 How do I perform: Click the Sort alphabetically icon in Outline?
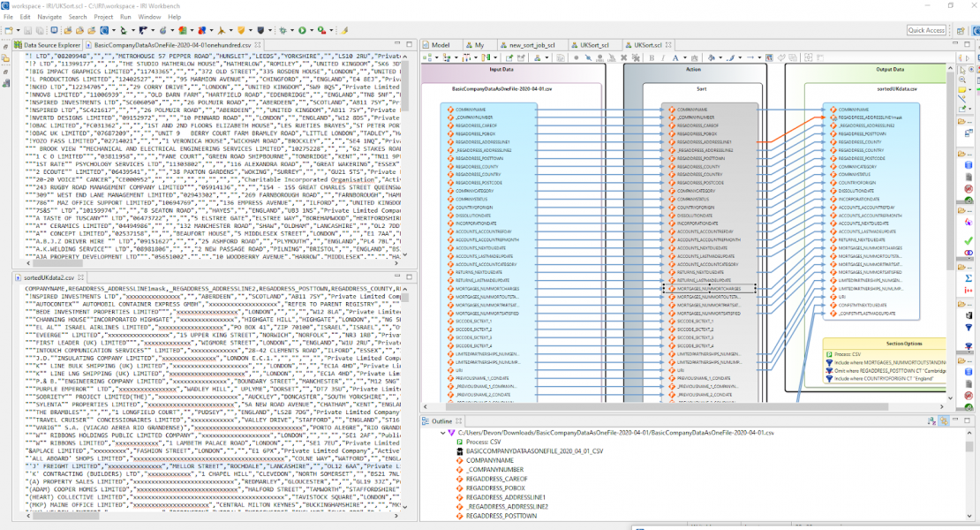[931, 420]
